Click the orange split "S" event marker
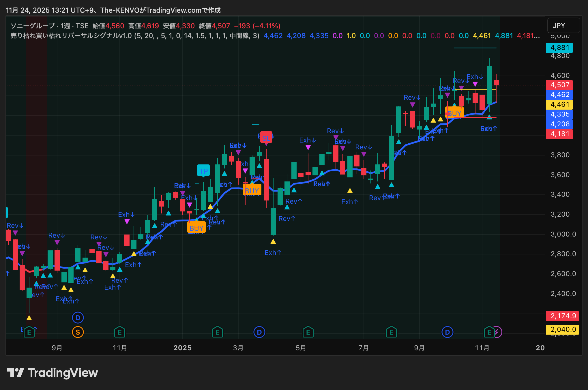The height and width of the screenshot is (390, 588). click(x=78, y=332)
